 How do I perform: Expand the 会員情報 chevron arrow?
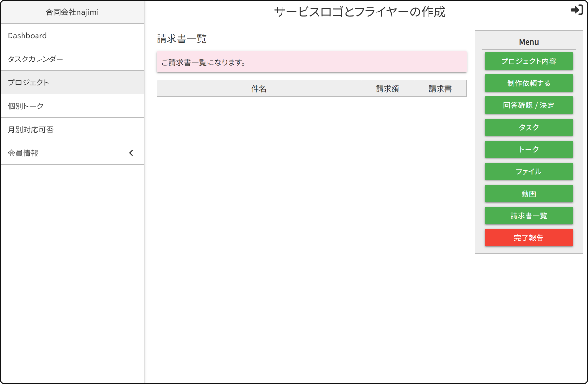(x=131, y=153)
